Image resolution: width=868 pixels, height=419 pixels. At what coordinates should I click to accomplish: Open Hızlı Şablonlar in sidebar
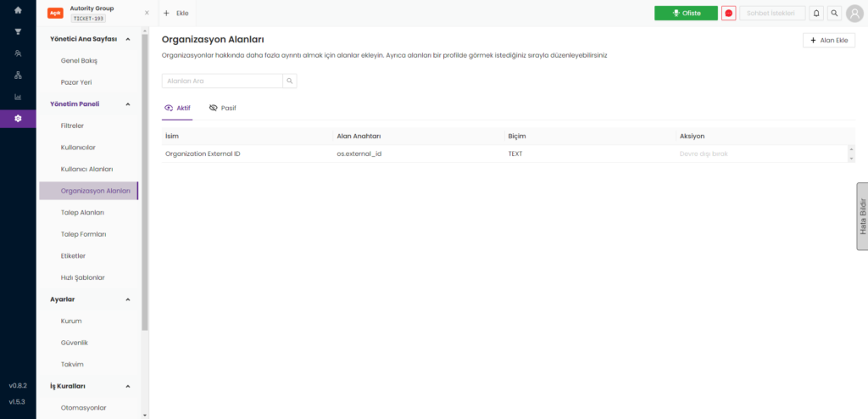tap(82, 277)
